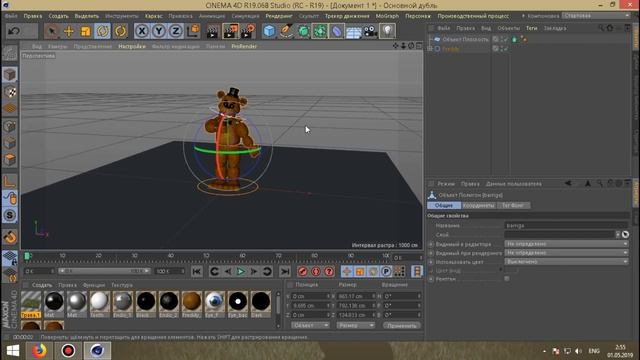Viewport: 640px width, 360px height.
Task: Select the active Rotate tool
Action: click(x=102, y=31)
